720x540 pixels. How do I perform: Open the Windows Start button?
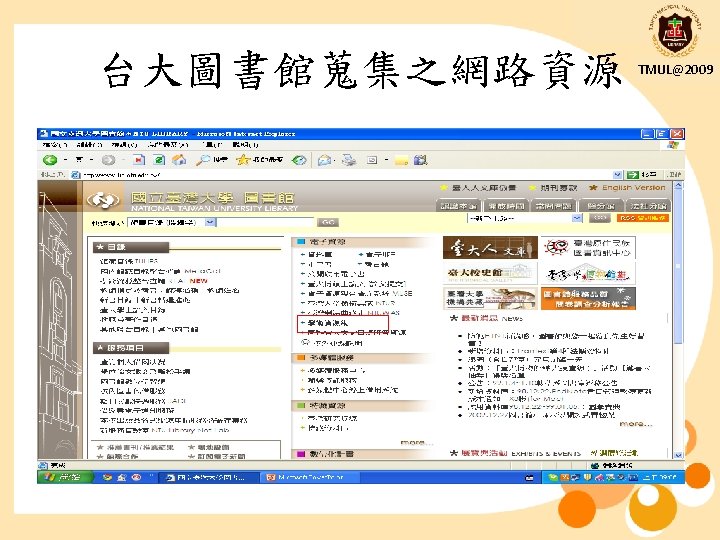[65, 477]
